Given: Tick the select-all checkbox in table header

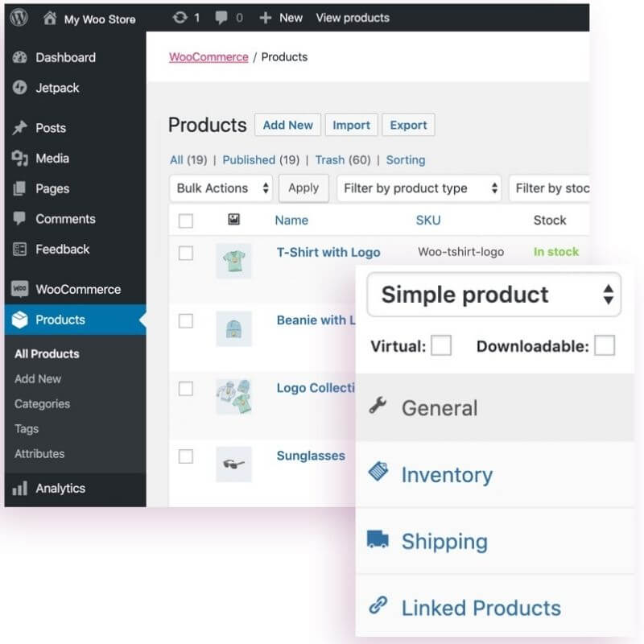Looking at the screenshot, I should point(186,221).
